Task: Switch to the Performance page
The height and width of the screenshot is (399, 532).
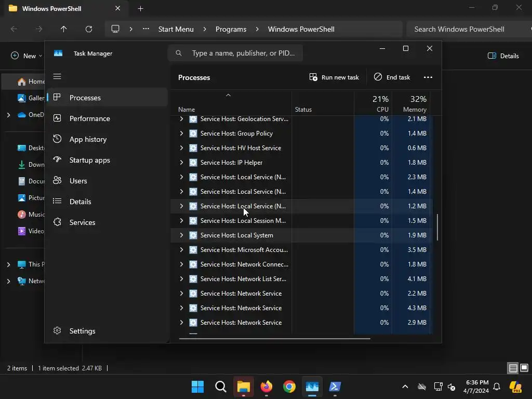Action: [x=107, y=118]
